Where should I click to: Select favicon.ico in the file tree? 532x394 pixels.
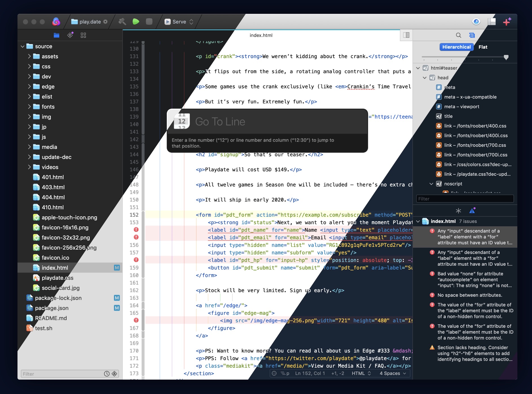(x=70, y=258)
